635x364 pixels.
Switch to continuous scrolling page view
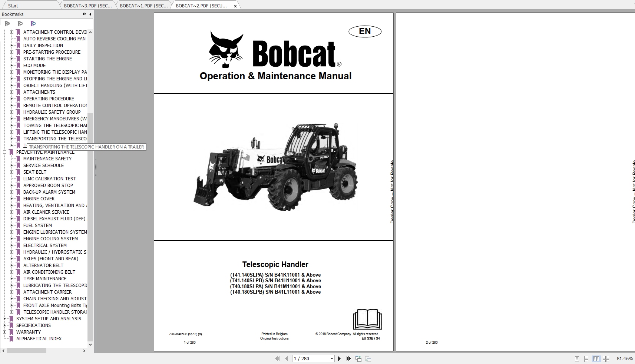pos(586,358)
